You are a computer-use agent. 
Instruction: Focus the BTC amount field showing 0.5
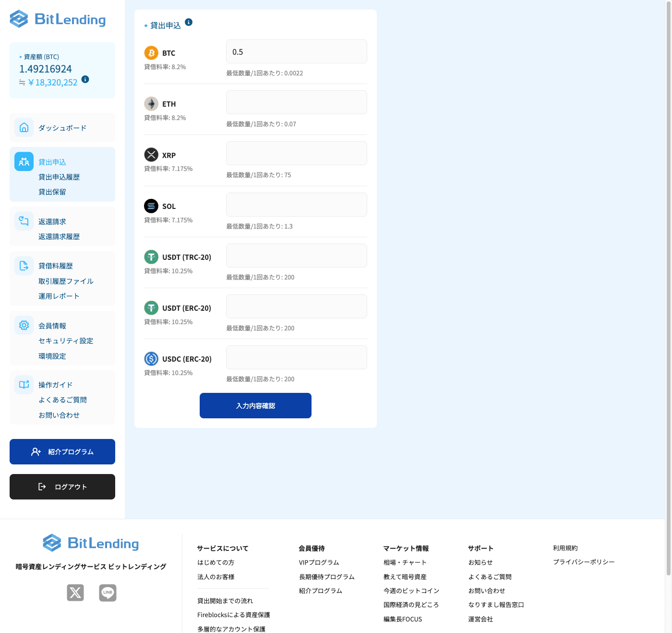coord(297,51)
